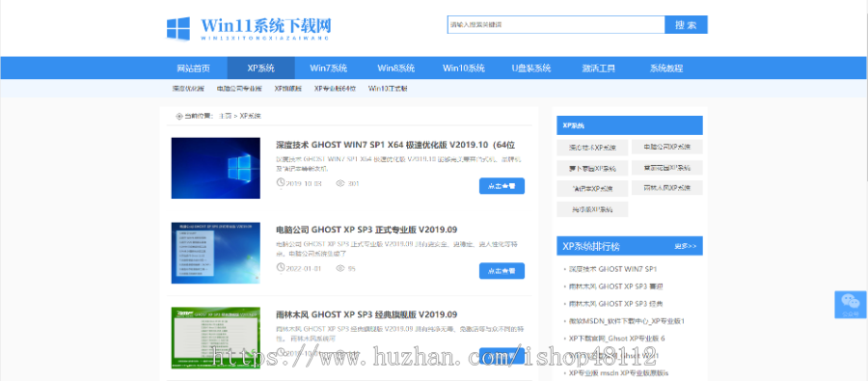The image size is (868, 381).
Task: Click the 深度技术XP系统 sidebar tag
Action: click(592, 148)
